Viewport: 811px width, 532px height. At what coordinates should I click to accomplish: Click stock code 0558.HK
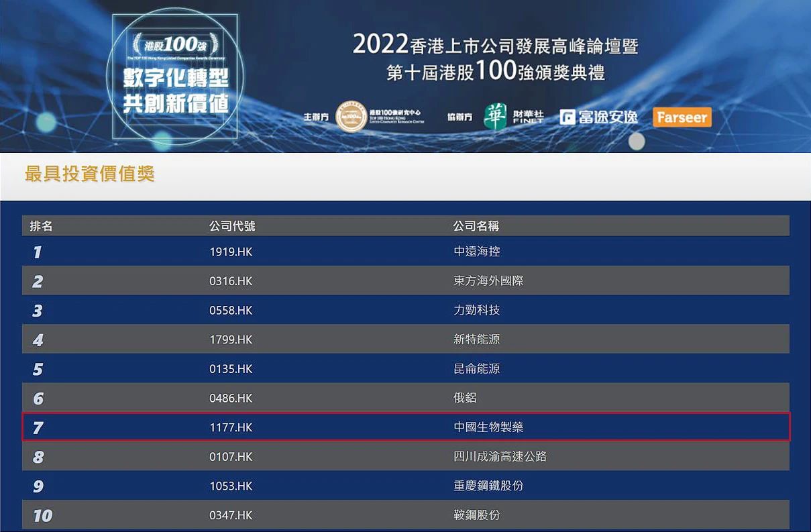click(231, 311)
